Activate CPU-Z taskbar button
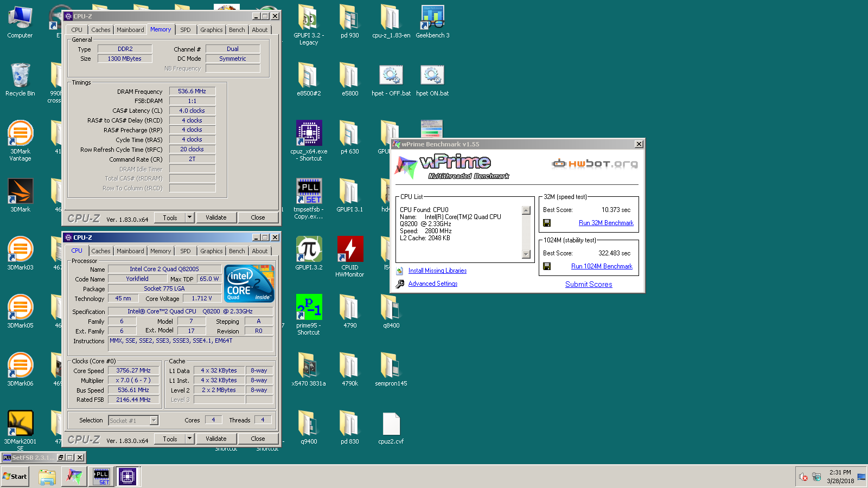This screenshot has height=488, width=868. tap(127, 477)
